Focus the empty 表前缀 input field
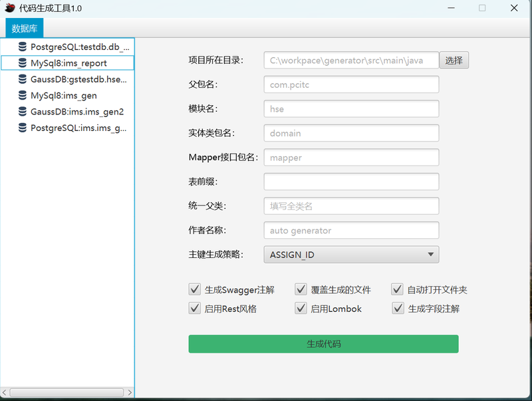 351,182
